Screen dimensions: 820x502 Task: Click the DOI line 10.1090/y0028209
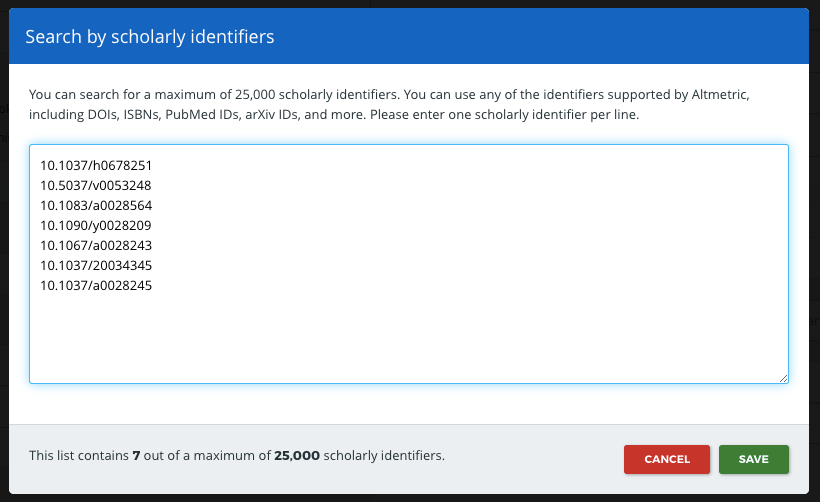(x=96, y=225)
